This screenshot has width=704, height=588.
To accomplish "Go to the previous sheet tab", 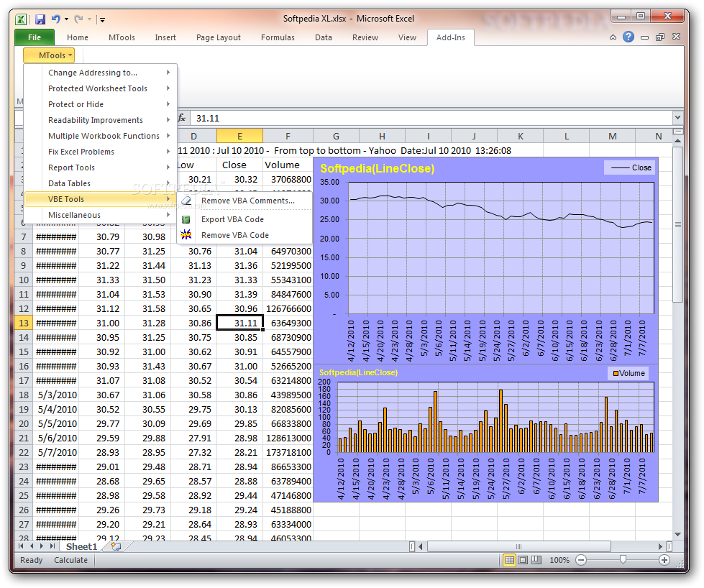I will (x=32, y=546).
